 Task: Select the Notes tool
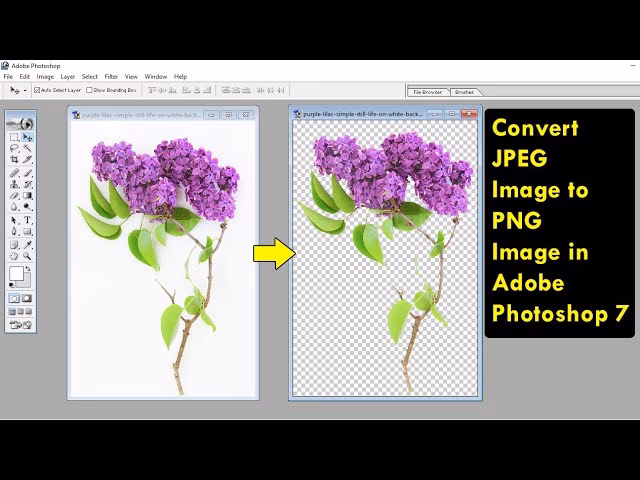[x=14, y=245]
